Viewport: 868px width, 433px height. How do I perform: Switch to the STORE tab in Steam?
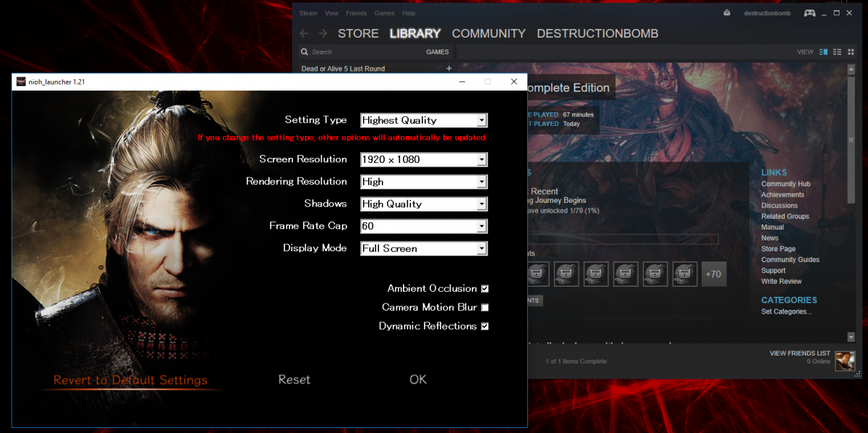click(x=358, y=33)
